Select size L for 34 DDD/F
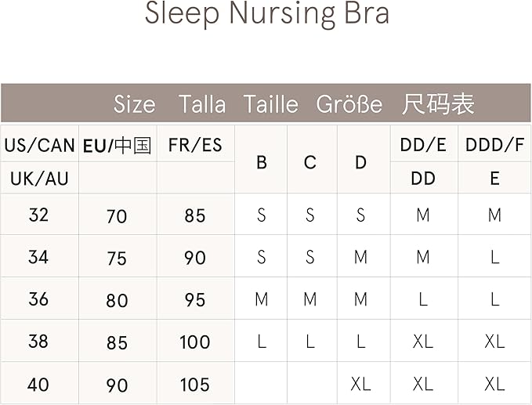Viewport: 532px width, 405px height. 494,257
